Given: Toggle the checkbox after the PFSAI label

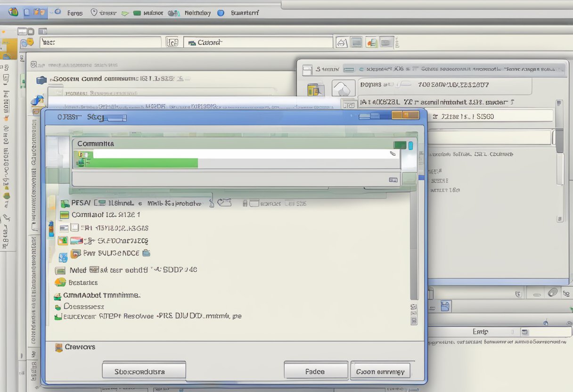Looking at the screenshot, I should pyautogui.click(x=99, y=203).
